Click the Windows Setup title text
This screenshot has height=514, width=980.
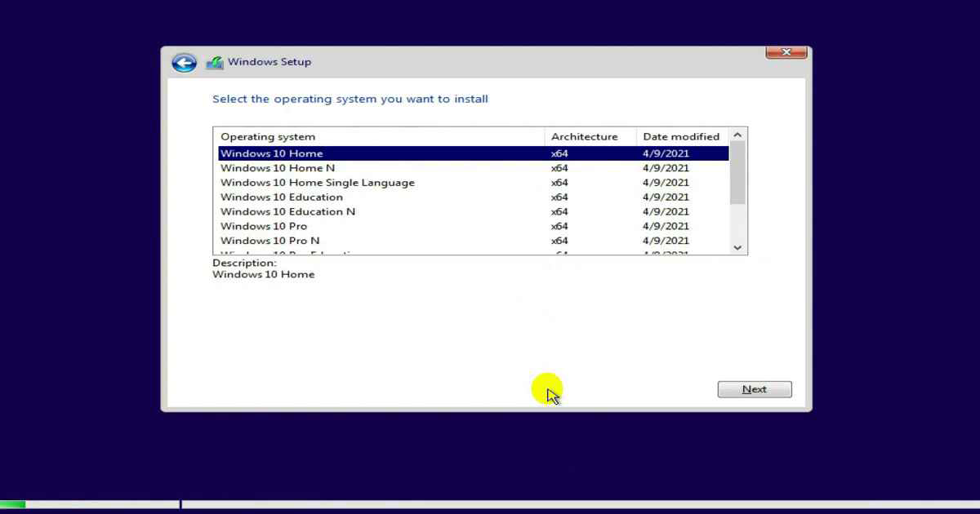coord(269,62)
